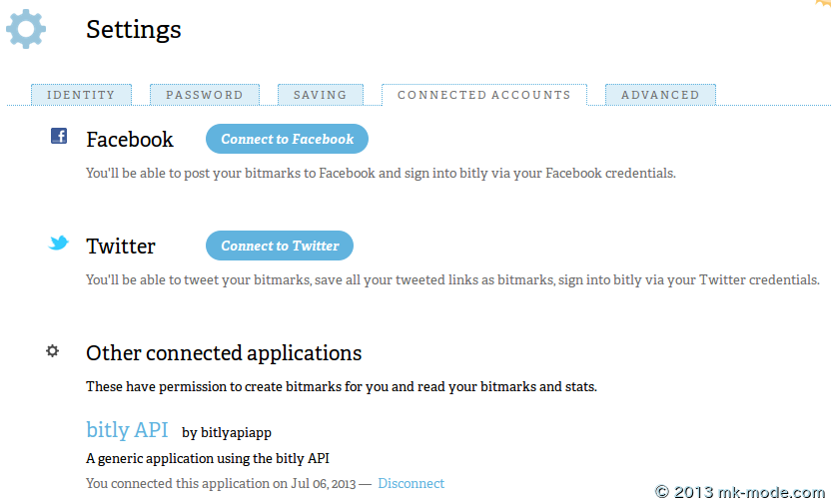Open the bitly API application link

127,430
